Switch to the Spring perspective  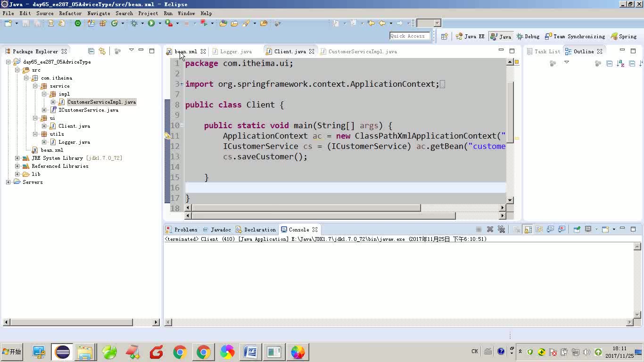coord(624,36)
